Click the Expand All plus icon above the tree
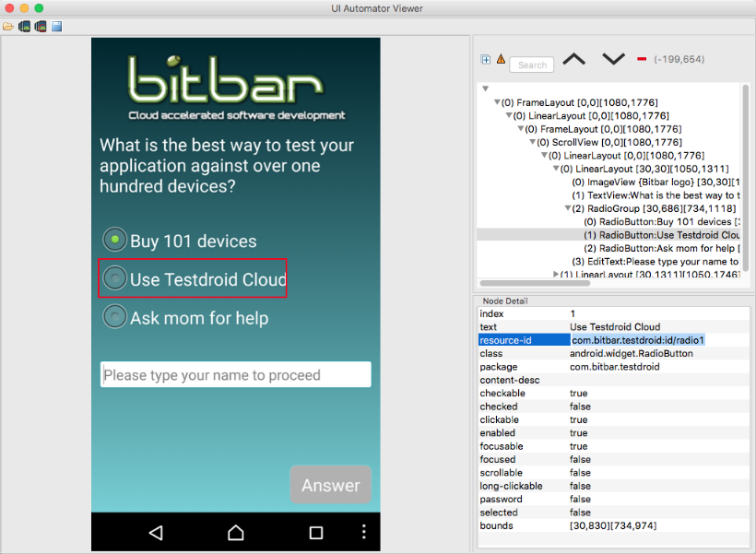Viewport: 756px width, 554px height. [486, 59]
